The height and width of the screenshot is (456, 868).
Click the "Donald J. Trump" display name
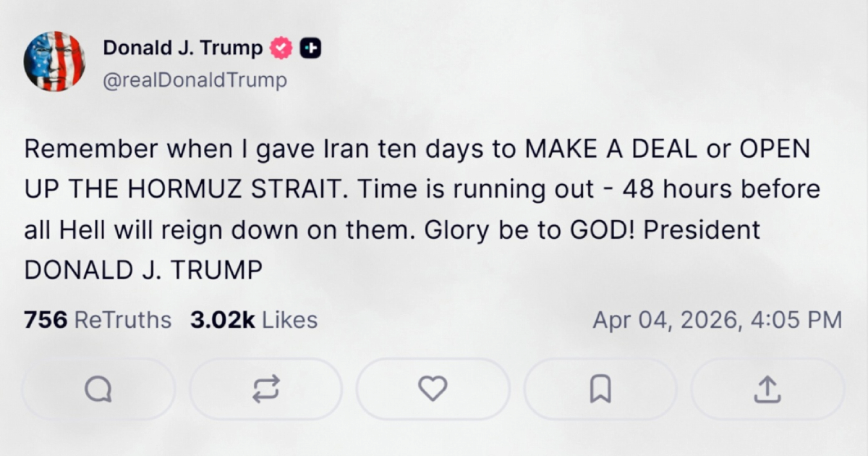(x=182, y=47)
